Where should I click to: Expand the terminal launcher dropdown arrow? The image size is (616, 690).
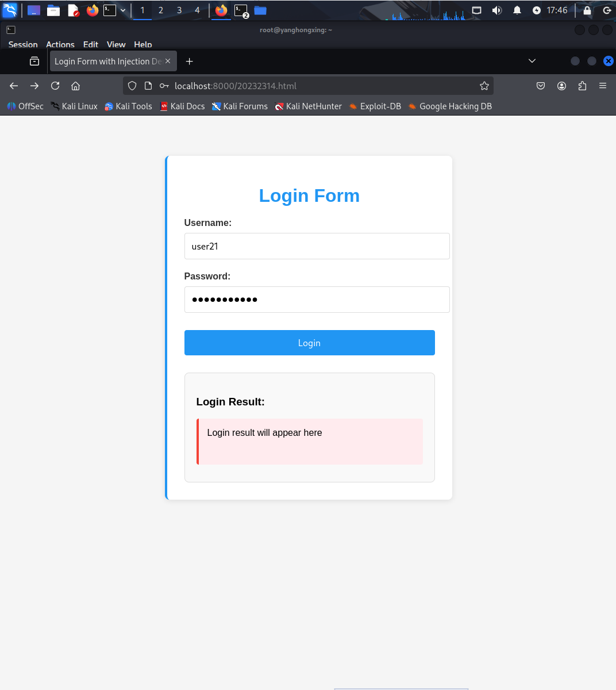coord(123,10)
